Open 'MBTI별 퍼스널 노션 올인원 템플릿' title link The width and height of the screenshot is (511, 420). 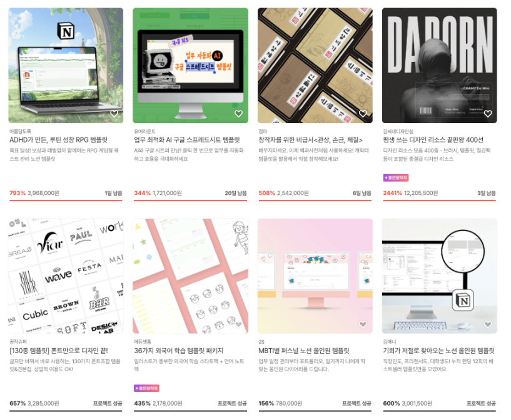pos(303,351)
